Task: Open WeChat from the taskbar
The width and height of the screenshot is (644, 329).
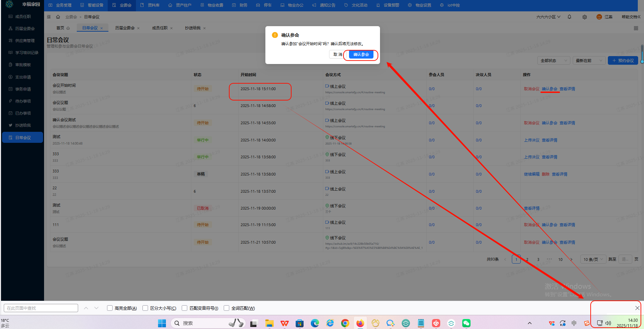Action: (x=466, y=323)
